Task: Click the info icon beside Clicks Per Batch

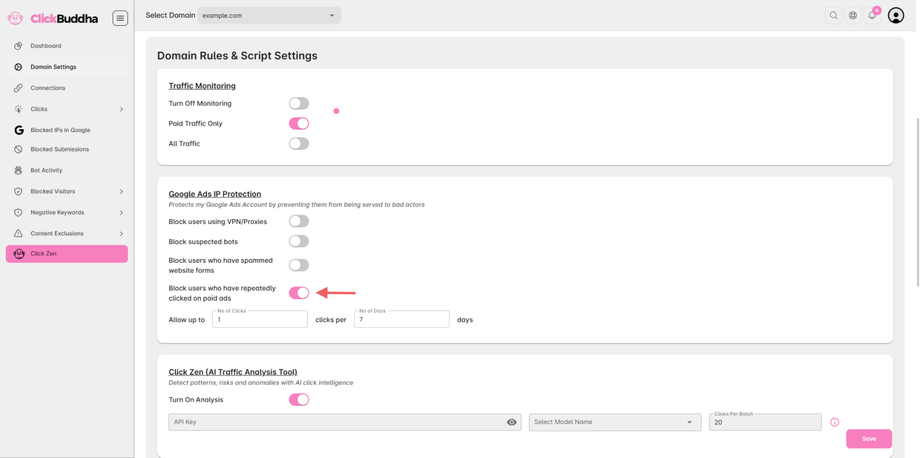Action: pos(835,422)
